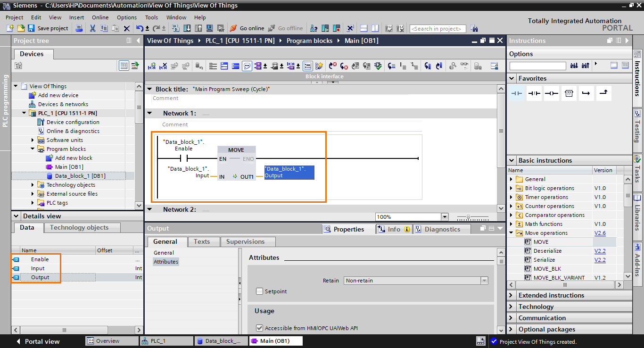
Task: Click the Delete X icon in main toolbar
Action: tap(127, 28)
